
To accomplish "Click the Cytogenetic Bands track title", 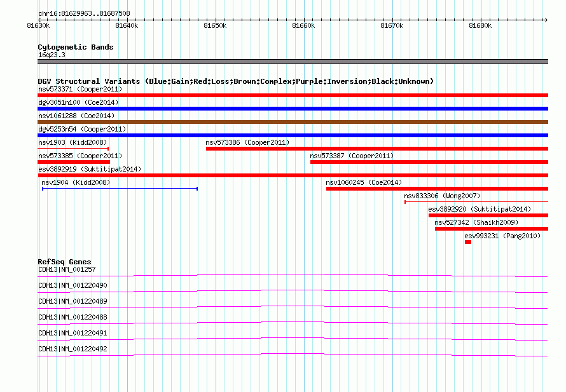I will 76,47.
